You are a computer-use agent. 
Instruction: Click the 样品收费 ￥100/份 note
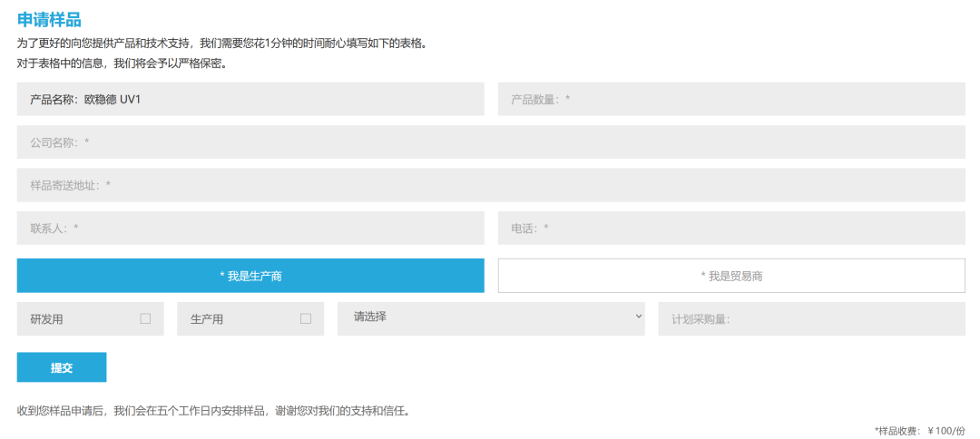pyautogui.click(x=919, y=431)
